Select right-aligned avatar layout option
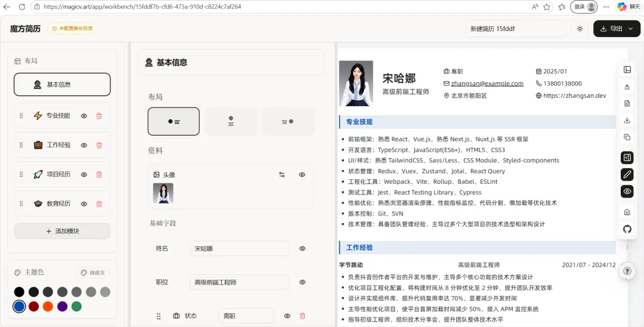The height and width of the screenshot is (327, 644). (x=288, y=122)
